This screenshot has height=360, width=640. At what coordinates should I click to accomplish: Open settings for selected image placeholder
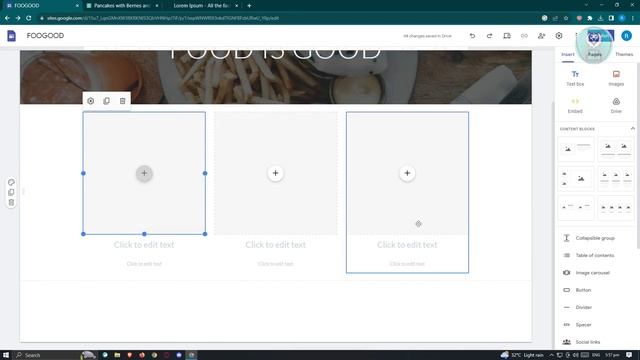(91, 101)
